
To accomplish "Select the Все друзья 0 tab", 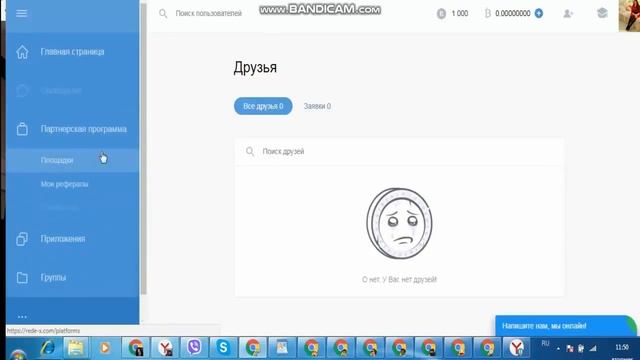I will coord(263,106).
